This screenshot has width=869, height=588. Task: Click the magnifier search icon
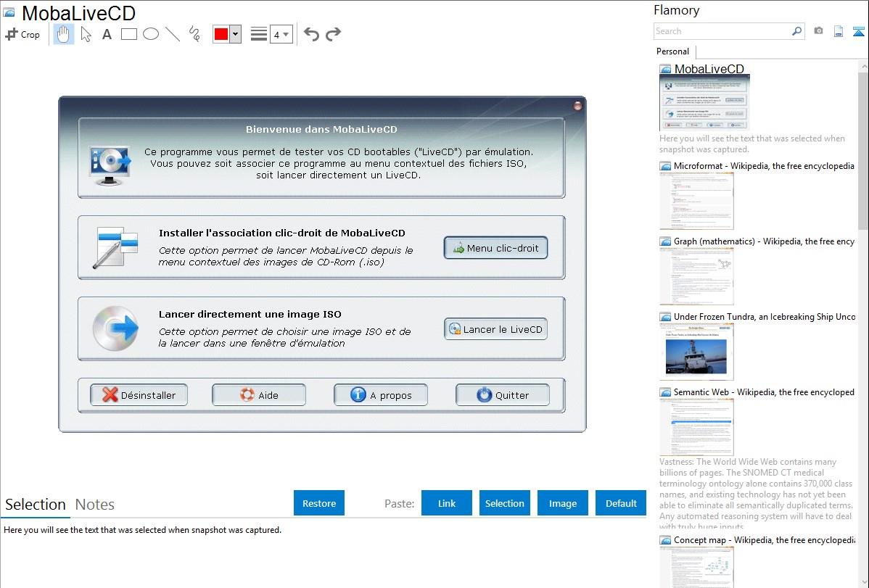click(x=796, y=31)
